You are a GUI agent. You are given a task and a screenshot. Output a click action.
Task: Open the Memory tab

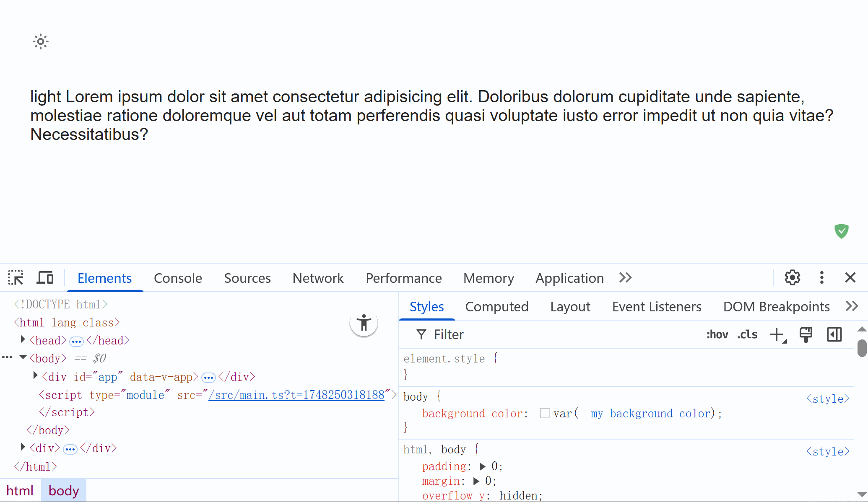point(489,278)
